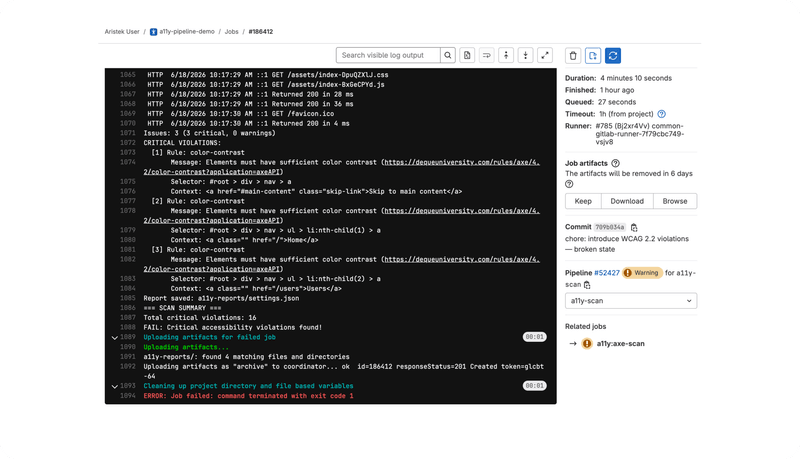Click job #186412 breadcrumb
The height and width of the screenshot is (459, 800).
point(261,32)
